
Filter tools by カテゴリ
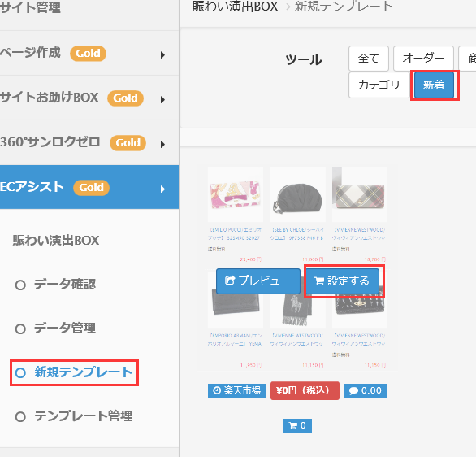(379, 85)
